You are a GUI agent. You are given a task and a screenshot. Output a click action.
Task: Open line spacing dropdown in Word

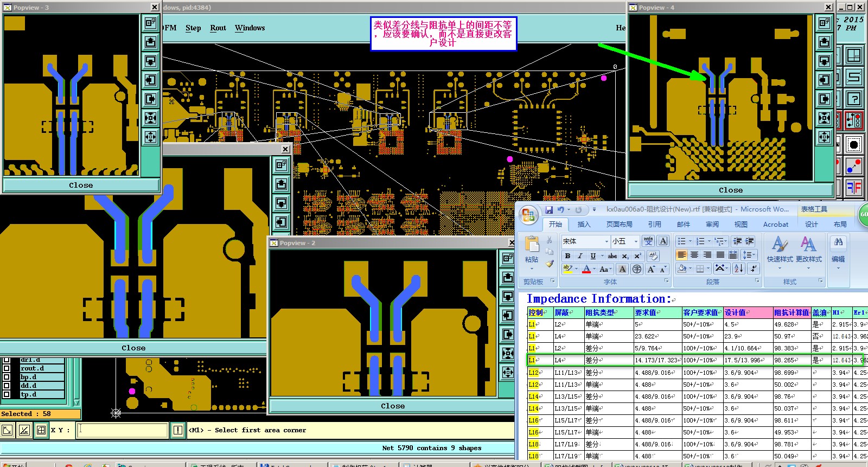point(749,255)
